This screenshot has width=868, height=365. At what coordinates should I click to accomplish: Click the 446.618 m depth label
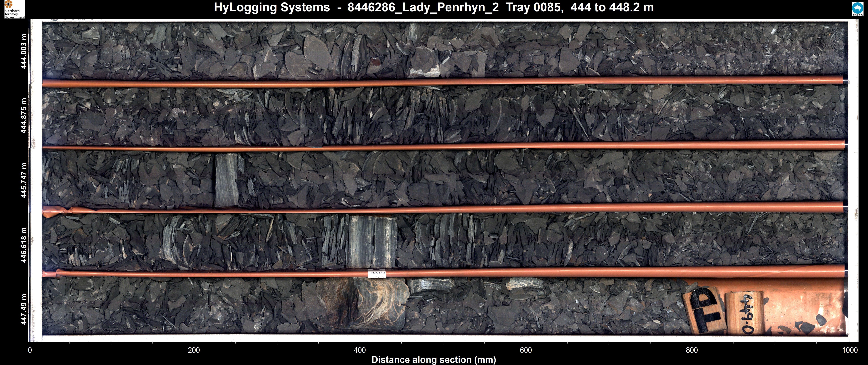(24, 245)
